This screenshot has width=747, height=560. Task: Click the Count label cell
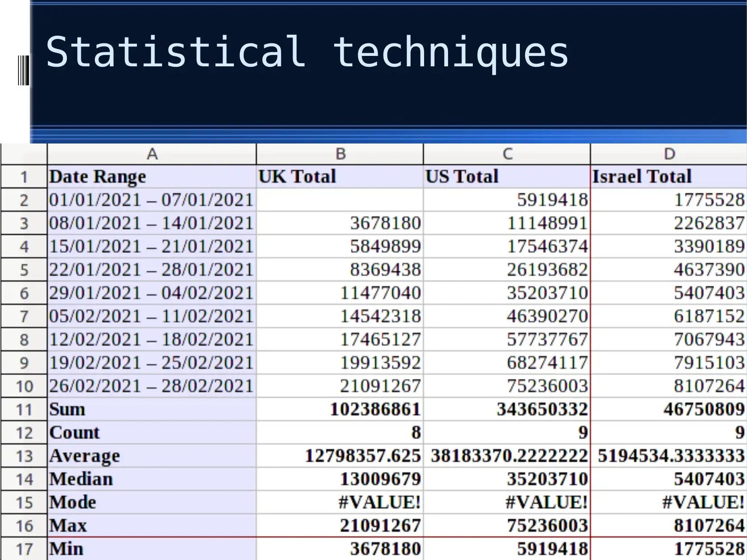point(152,433)
